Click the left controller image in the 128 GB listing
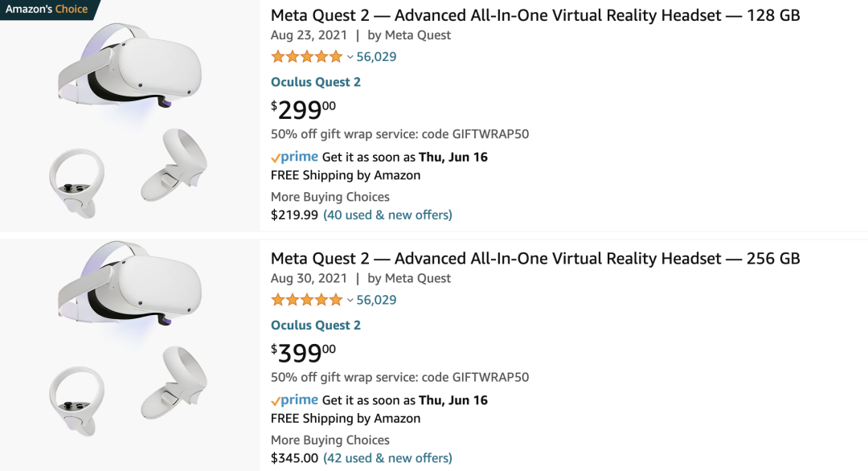868x471 pixels. tap(76, 182)
